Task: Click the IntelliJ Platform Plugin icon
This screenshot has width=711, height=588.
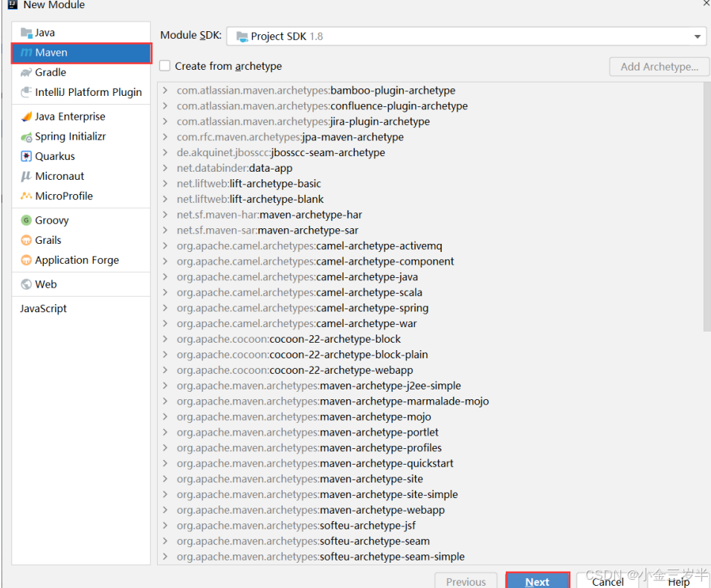Action: 26,92
